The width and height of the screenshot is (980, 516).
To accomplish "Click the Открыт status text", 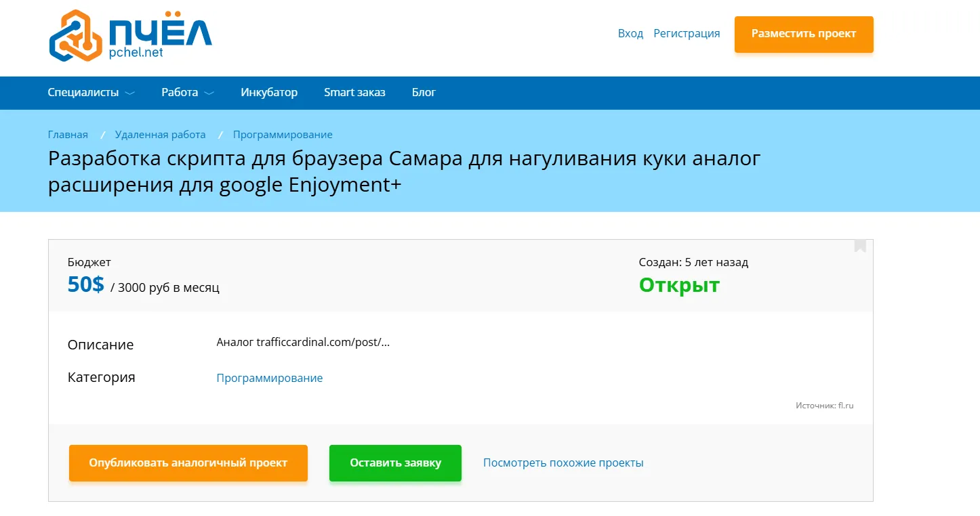I will (x=679, y=285).
